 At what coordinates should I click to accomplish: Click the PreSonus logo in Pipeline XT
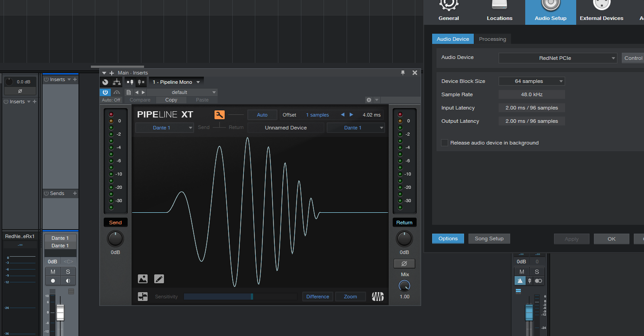378,297
